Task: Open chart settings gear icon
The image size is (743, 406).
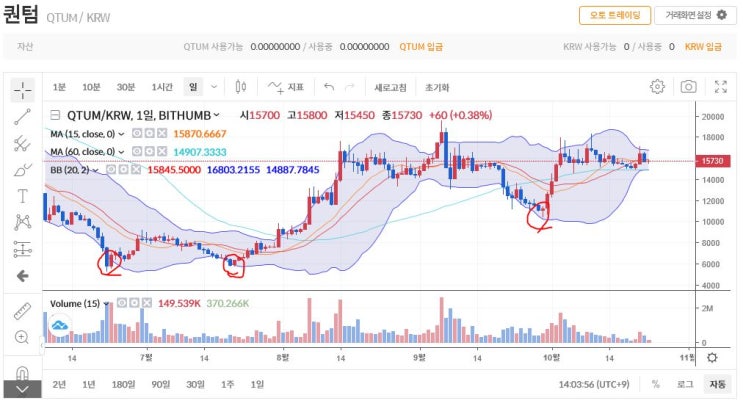Action: pos(657,87)
